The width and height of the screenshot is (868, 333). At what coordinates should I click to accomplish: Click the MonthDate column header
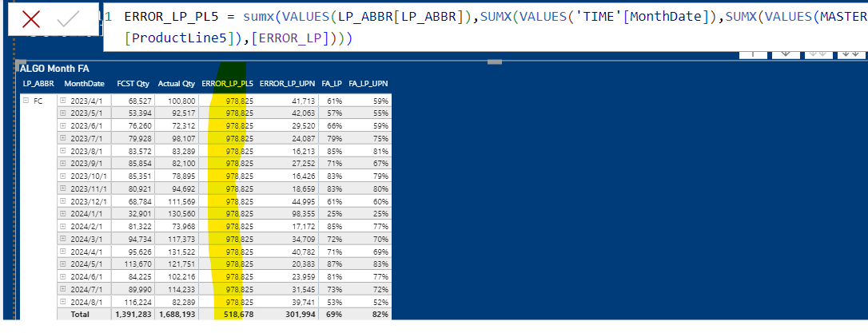point(84,84)
